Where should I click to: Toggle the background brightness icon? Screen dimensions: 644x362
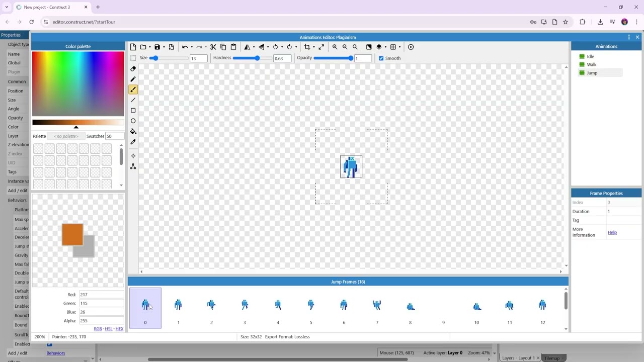pyautogui.click(x=369, y=47)
